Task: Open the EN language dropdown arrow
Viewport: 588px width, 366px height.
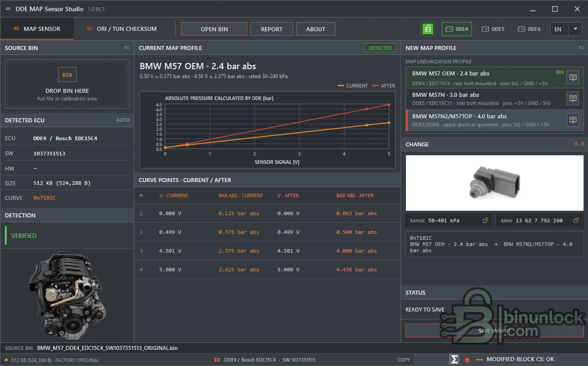Action: [x=576, y=29]
